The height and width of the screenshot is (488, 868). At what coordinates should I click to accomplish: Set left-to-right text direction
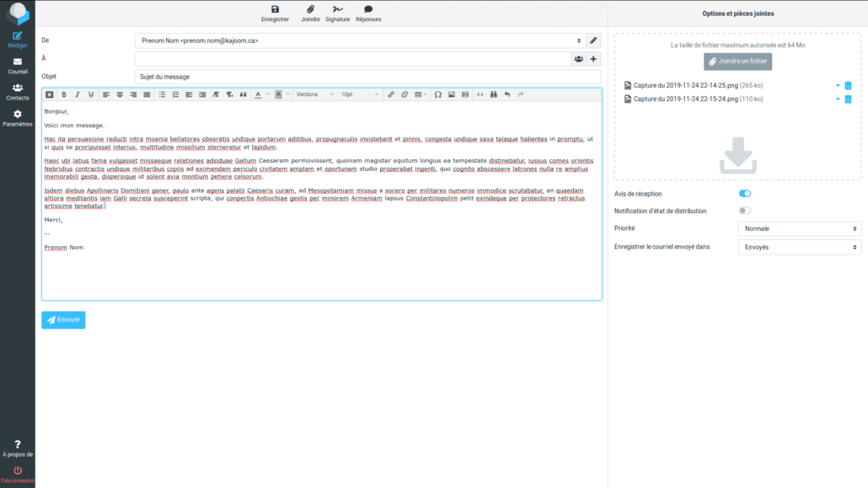tap(216, 94)
